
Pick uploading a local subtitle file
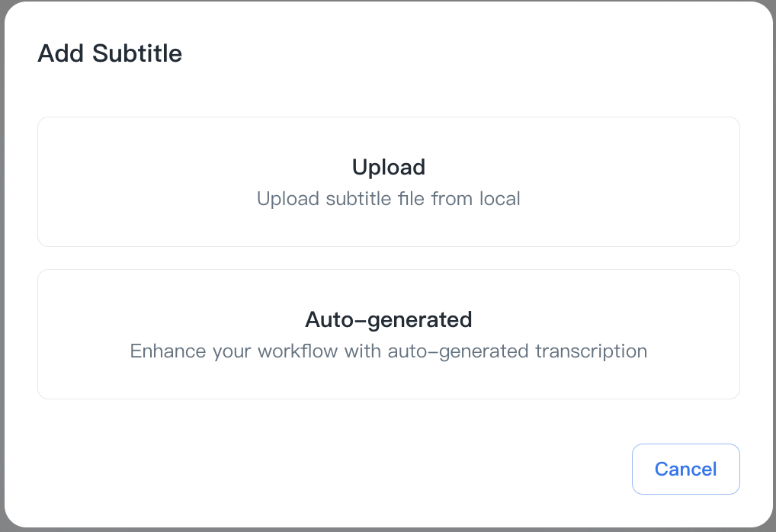[x=388, y=182]
